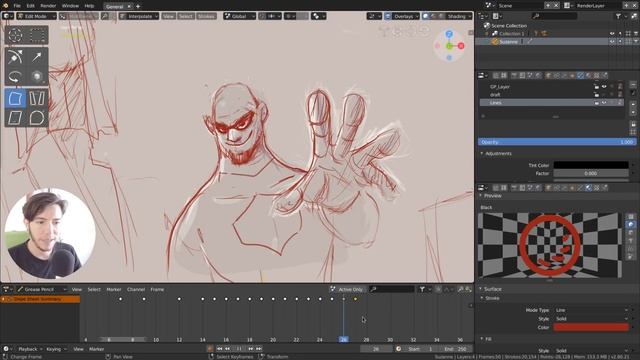Select the Box Select tool

(37, 36)
